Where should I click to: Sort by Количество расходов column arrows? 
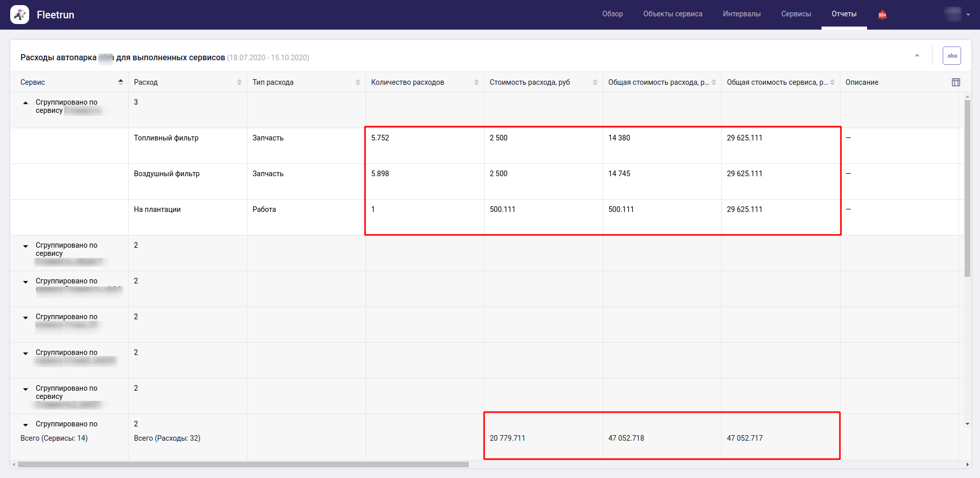476,82
